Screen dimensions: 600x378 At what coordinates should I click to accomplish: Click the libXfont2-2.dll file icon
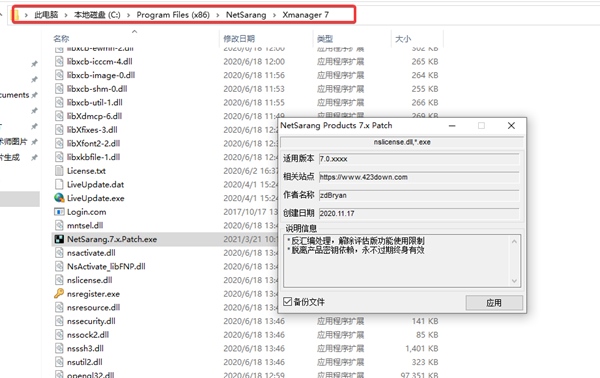59,143
